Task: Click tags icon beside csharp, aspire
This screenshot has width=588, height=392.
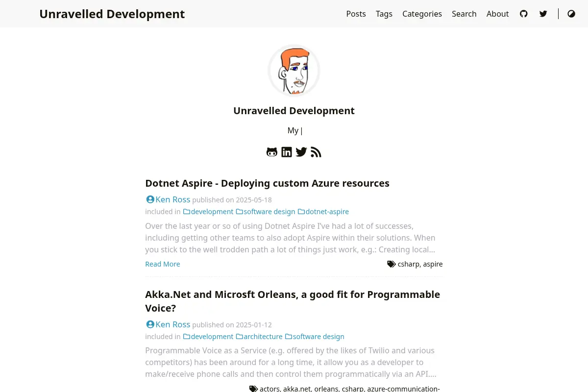Action: [392, 264]
